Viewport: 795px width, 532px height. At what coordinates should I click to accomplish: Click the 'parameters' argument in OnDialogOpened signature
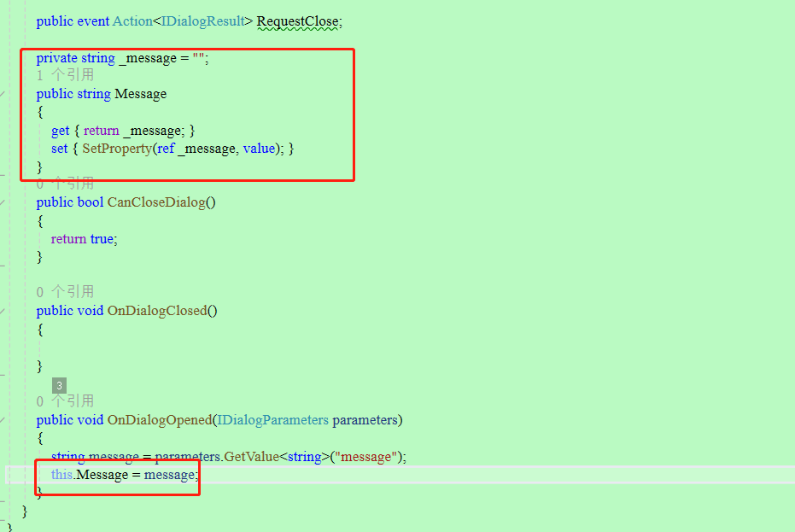pos(365,420)
